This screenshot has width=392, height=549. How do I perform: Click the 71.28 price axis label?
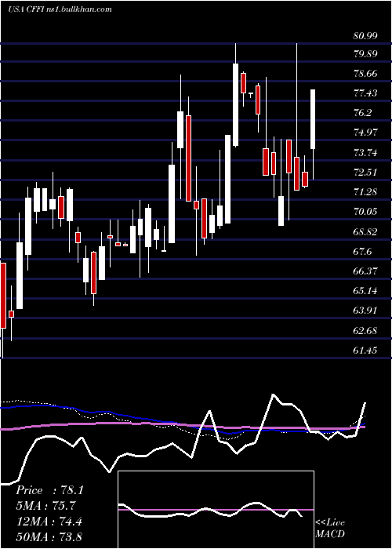click(365, 192)
